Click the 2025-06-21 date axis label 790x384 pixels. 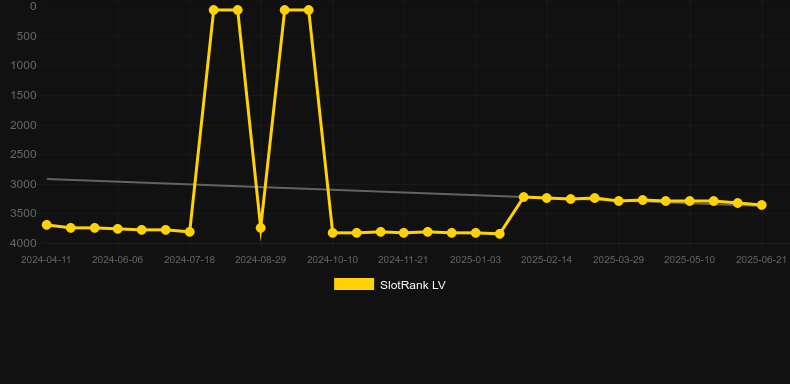click(761, 260)
